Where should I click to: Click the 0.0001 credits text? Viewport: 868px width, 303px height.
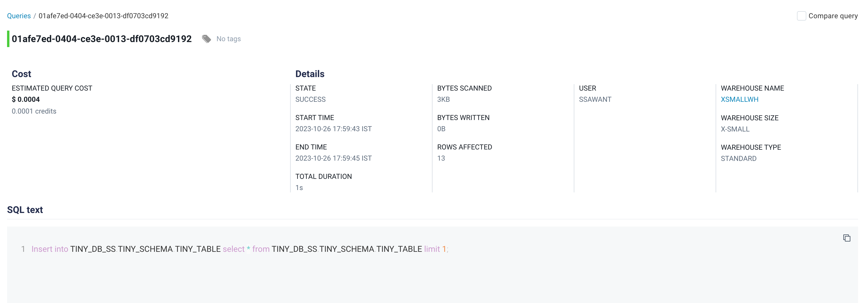click(x=34, y=111)
